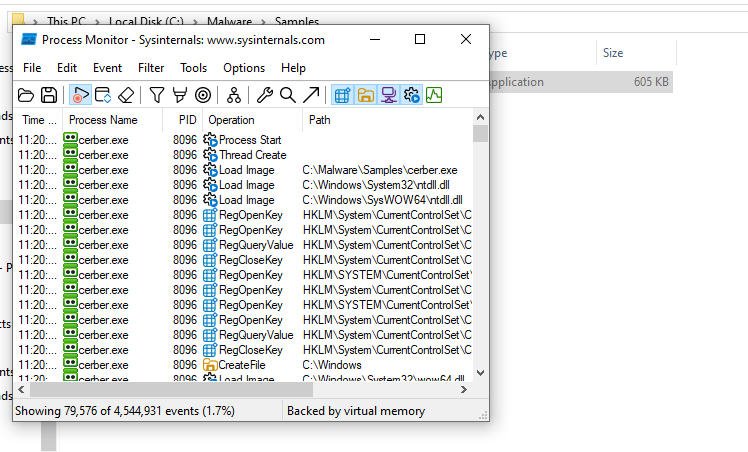Click This PC in Explorer breadcrumb

(x=66, y=22)
